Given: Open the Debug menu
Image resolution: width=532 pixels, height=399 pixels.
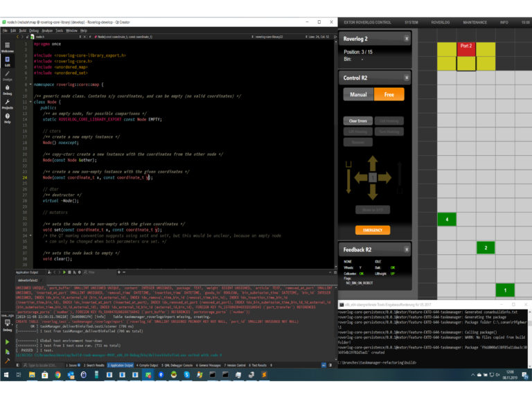Looking at the screenshot, I should coord(34,30).
